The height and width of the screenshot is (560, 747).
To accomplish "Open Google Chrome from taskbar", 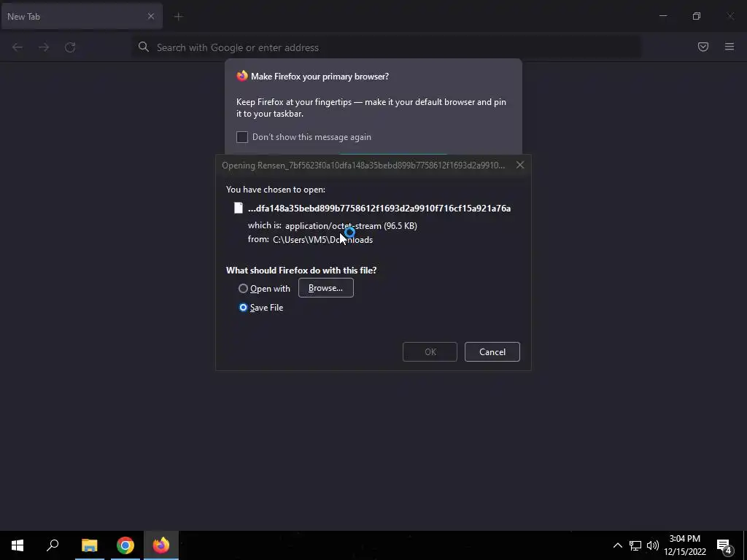I will tap(125, 545).
